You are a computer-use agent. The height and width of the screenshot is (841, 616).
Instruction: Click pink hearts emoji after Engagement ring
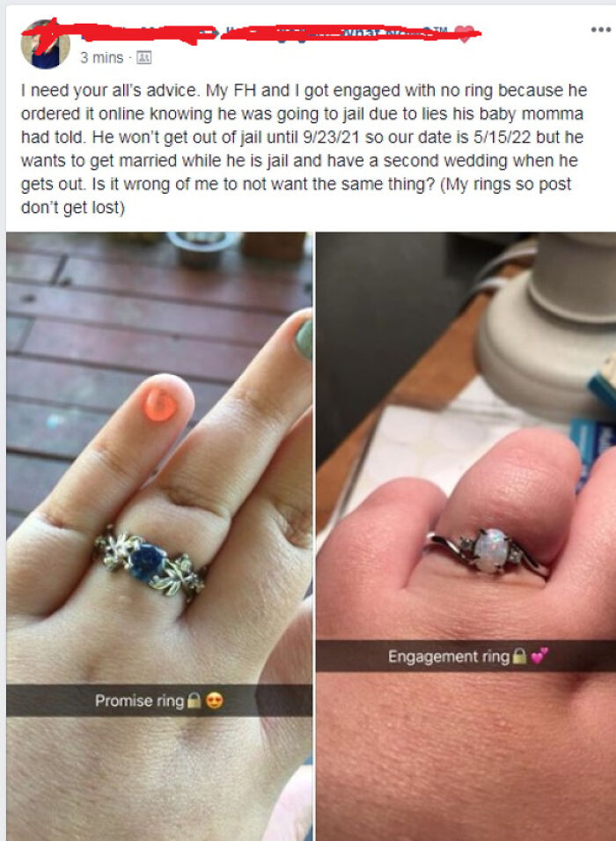[539, 655]
